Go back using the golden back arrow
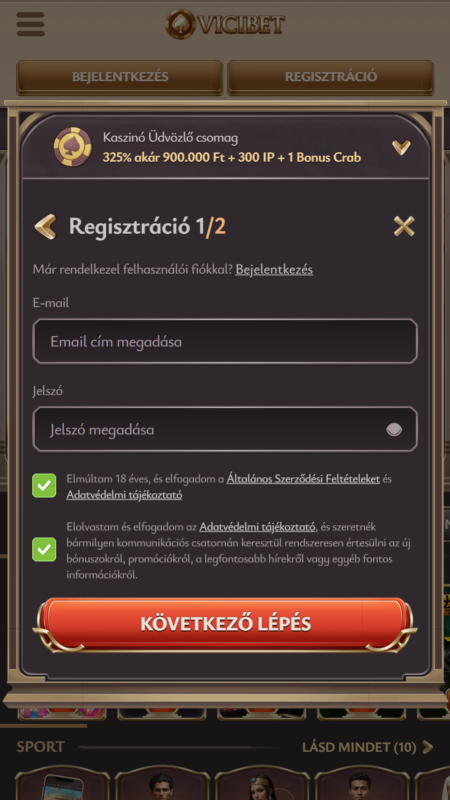The height and width of the screenshot is (800, 450). click(x=45, y=227)
